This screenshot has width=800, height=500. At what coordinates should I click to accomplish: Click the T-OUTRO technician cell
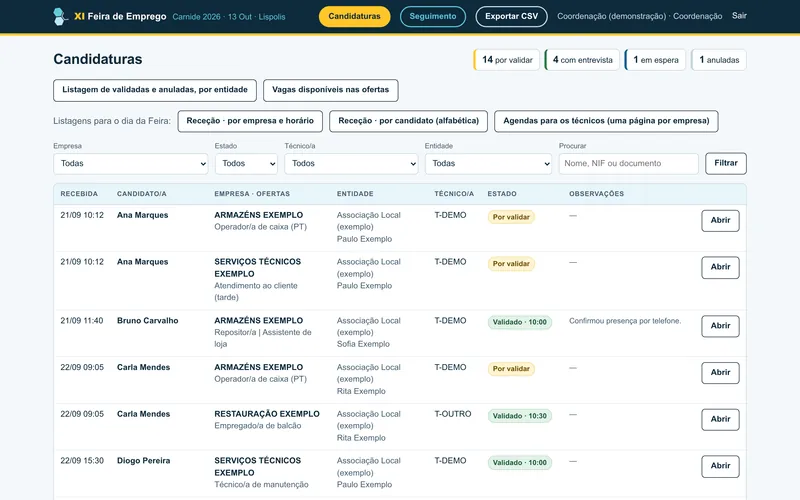pos(453,414)
